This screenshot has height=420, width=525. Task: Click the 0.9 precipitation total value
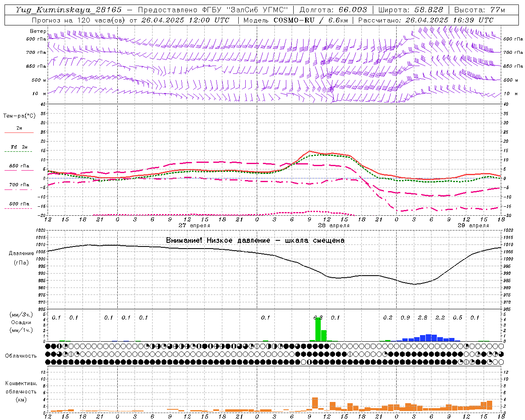click(405, 318)
